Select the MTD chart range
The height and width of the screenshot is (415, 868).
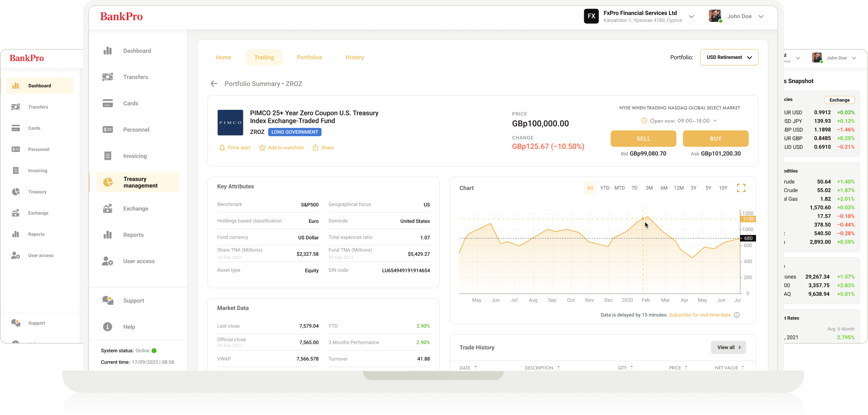pyautogui.click(x=619, y=188)
